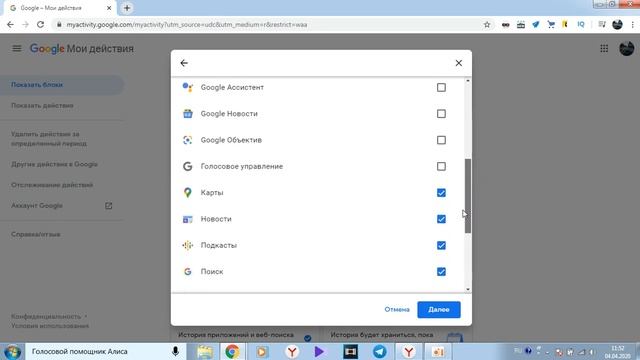Click the browser back button
Screen dimensions: 640x360
tap(10, 24)
